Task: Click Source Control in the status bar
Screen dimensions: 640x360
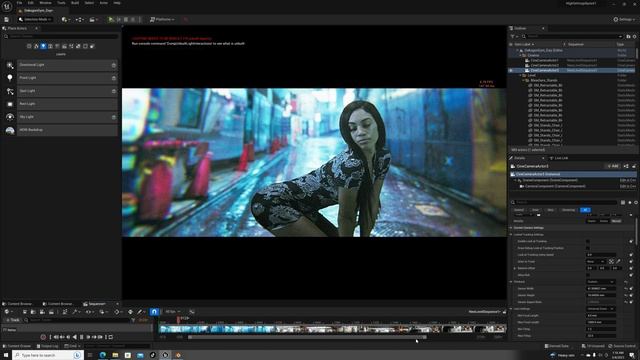Action: tap(622, 346)
